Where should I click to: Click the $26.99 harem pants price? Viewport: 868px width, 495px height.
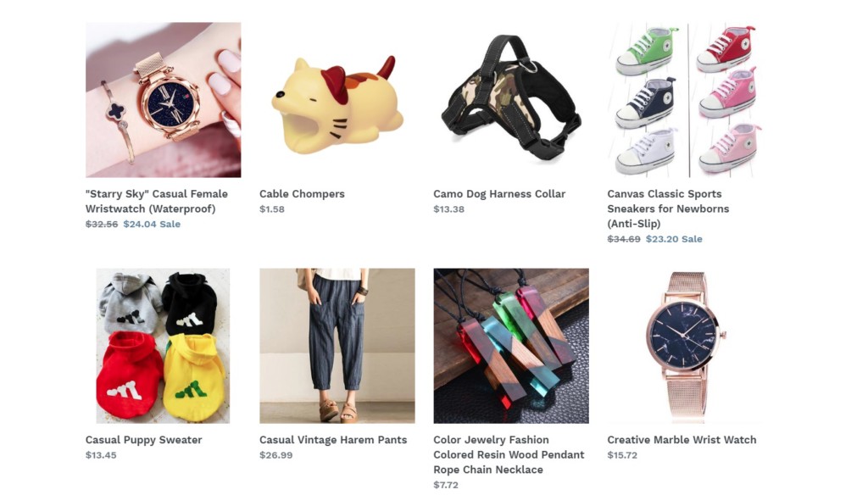pos(275,455)
